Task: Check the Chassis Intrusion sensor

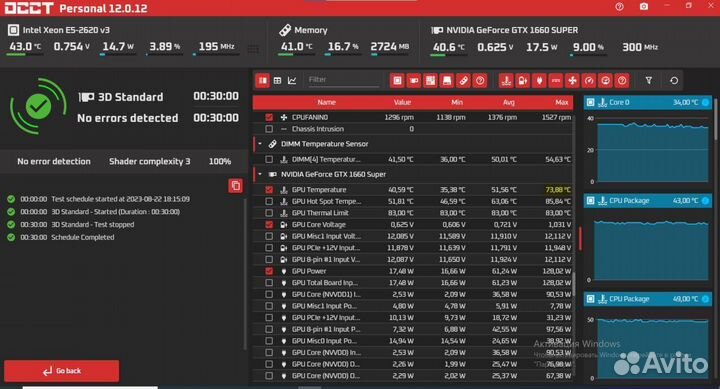Action: [x=269, y=129]
